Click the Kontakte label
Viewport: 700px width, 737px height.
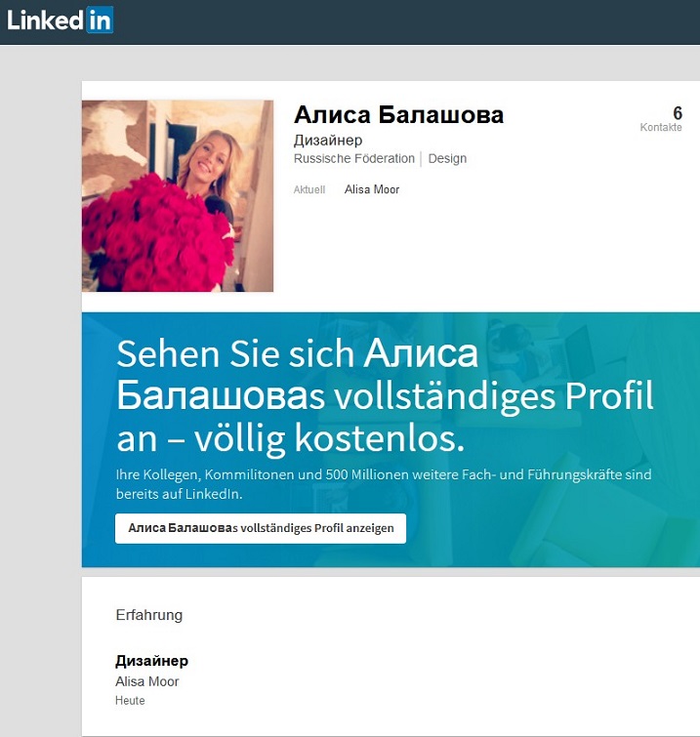coord(661,127)
